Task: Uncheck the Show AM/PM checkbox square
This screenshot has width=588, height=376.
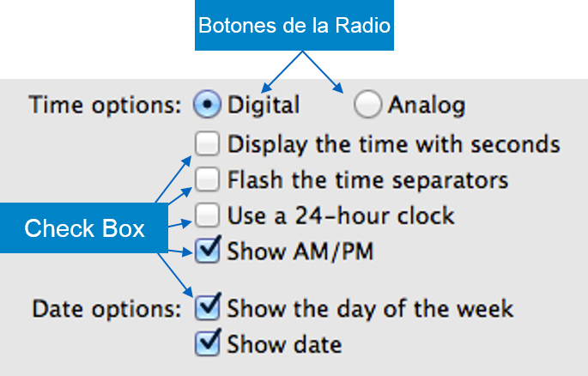Action: [x=208, y=251]
